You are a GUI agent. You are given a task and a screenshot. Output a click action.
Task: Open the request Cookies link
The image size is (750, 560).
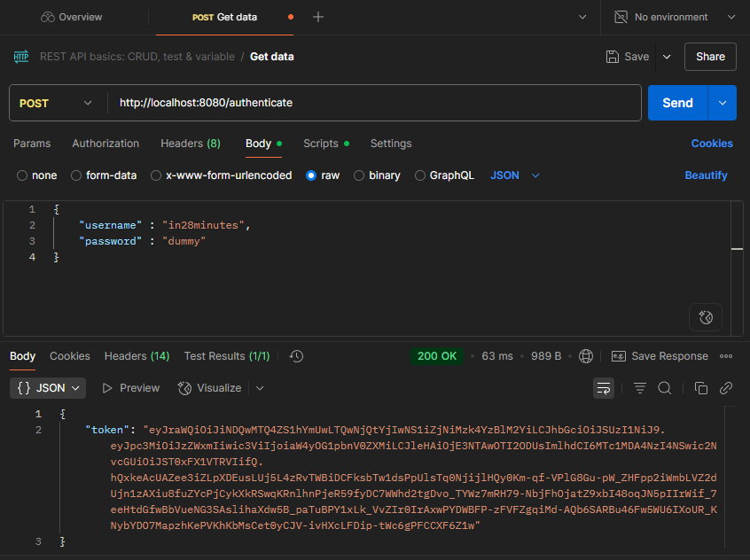(x=712, y=144)
